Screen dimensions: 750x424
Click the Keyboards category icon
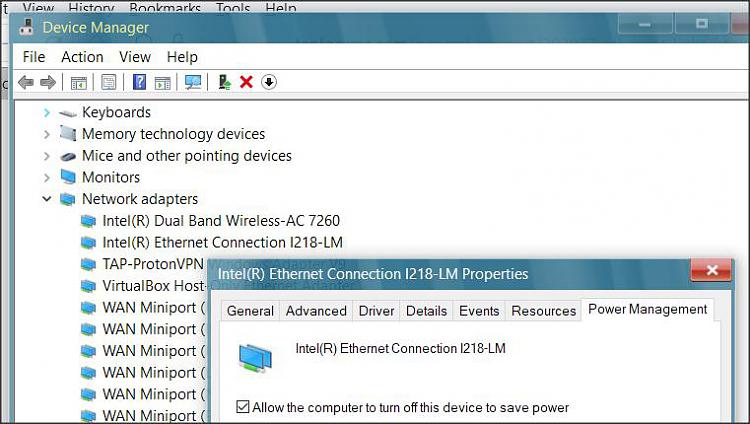[68, 113]
